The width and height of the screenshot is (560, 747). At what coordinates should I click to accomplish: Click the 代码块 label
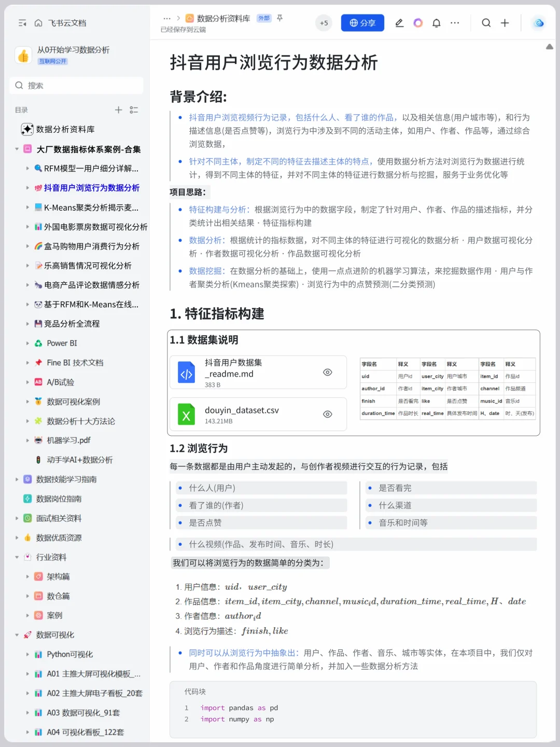tap(195, 691)
